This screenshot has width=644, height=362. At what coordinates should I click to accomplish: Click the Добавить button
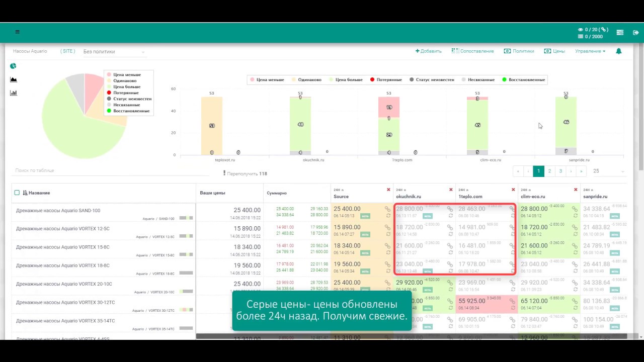click(x=428, y=51)
